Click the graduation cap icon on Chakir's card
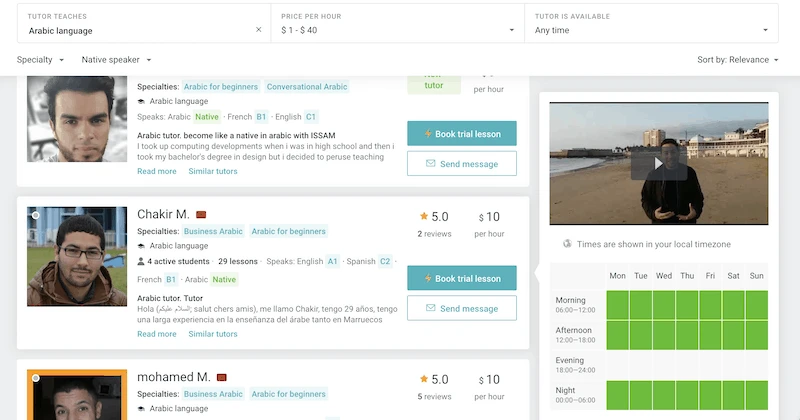800x420 pixels. coord(141,246)
